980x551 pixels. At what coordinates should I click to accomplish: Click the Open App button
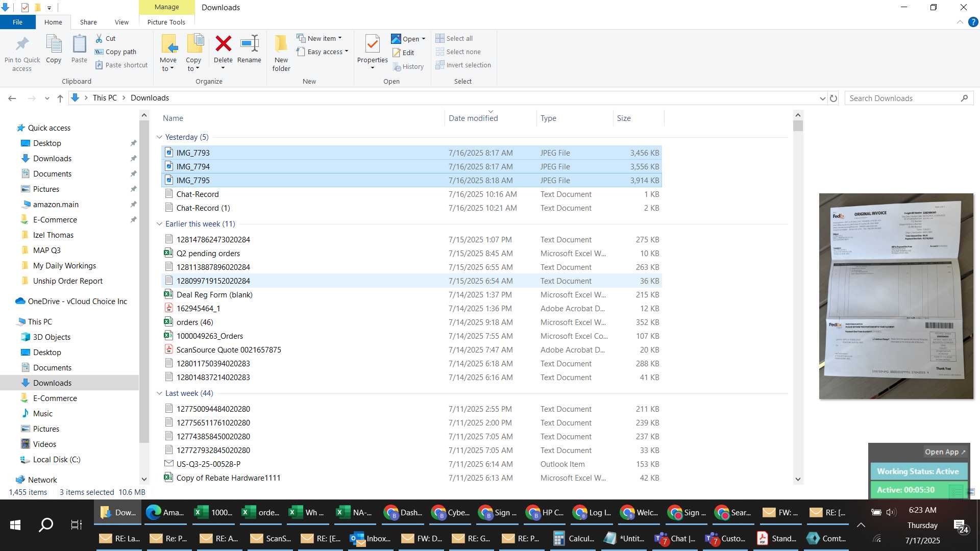[945, 452]
